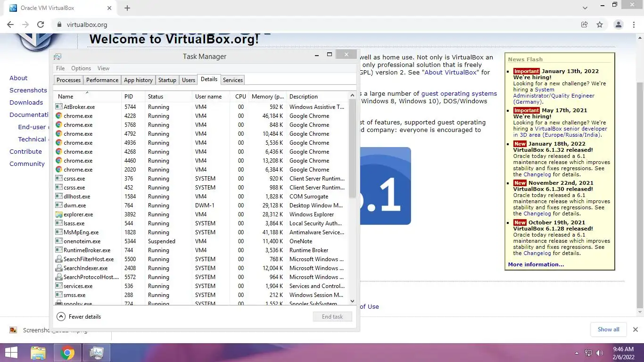Click the AtBroker.exe process icon
The height and width of the screenshot is (362, 644).
tap(59, 107)
